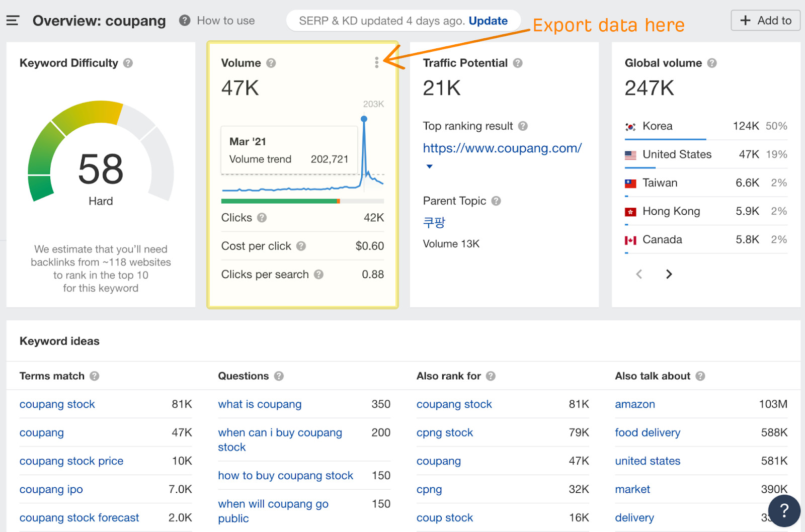Open the sidebar navigation menu
The width and height of the screenshot is (805, 532).
(13, 20)
